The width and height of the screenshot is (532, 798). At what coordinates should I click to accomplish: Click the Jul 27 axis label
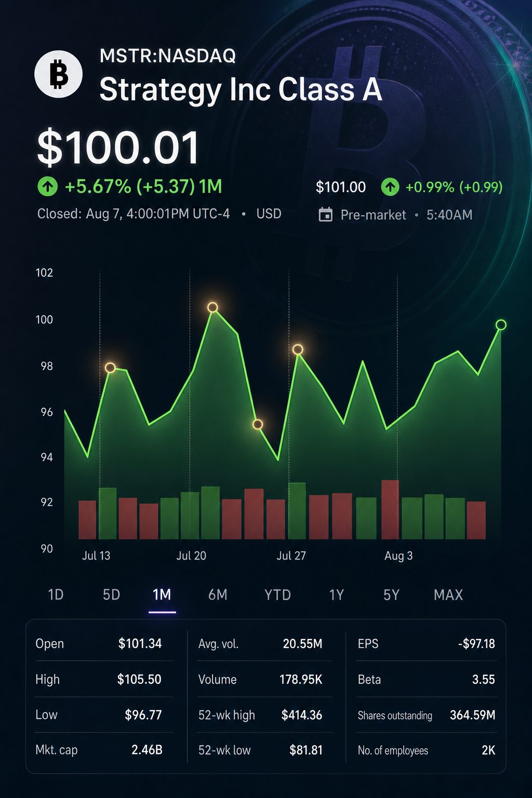(291, 556)
